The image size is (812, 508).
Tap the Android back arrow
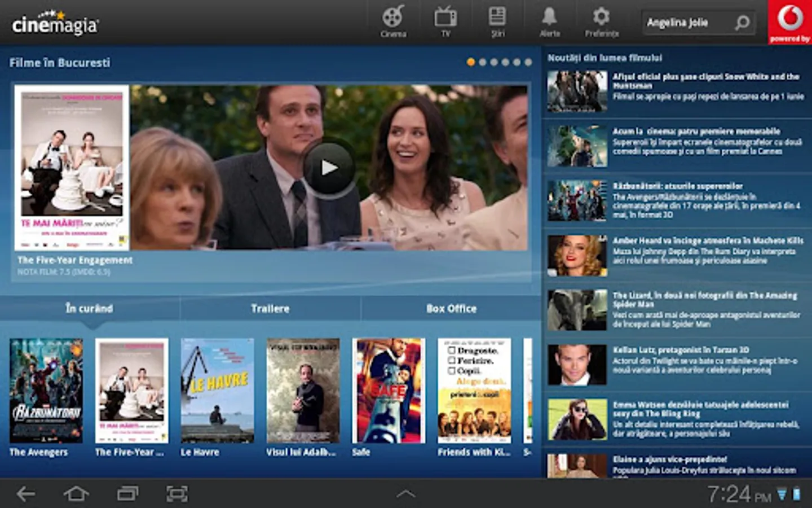pyautogui.click(x=26, y=494)
